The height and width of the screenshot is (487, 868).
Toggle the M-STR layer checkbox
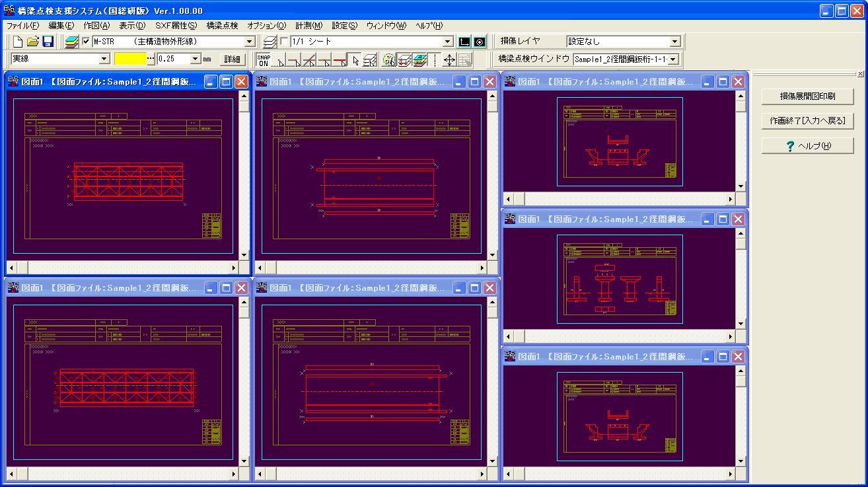86,42
